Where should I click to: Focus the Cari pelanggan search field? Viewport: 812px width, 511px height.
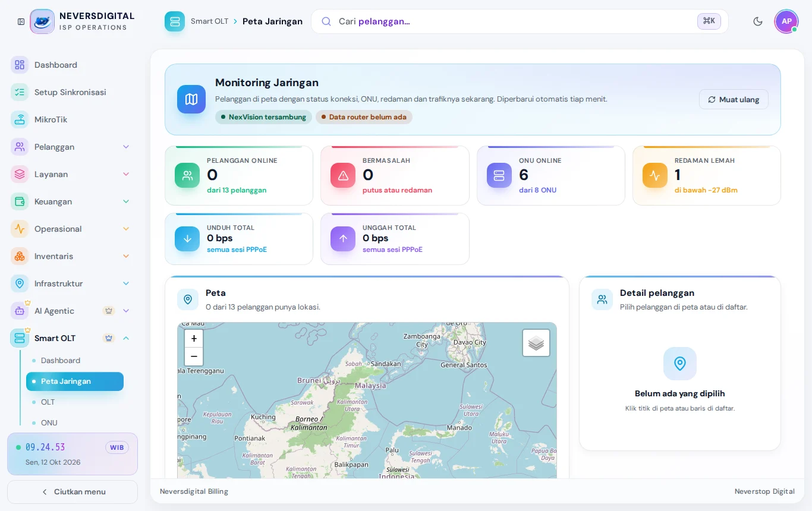tap(520, 21)
